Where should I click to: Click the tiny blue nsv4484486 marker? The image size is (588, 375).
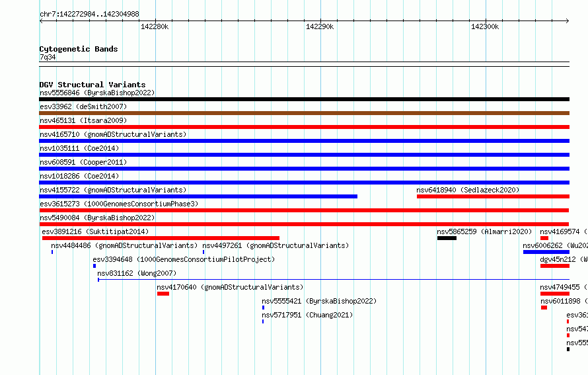(x=52, y=252)
